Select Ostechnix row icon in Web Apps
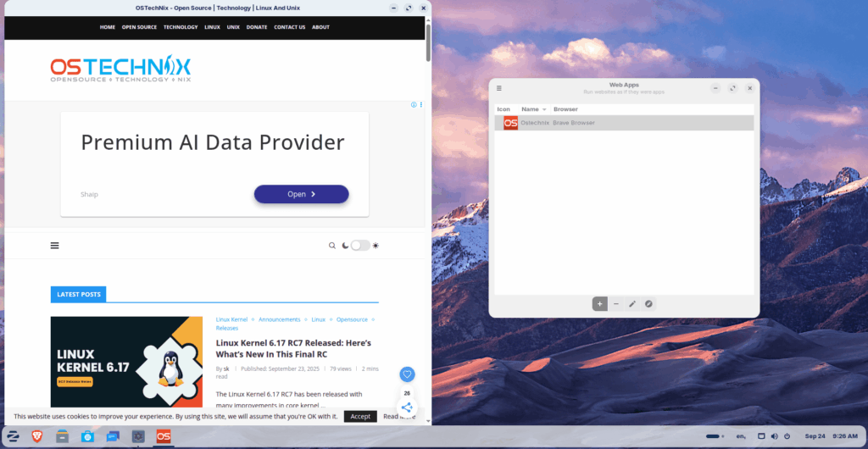Viewport: 868px width, 449px height. coord(510,123)
